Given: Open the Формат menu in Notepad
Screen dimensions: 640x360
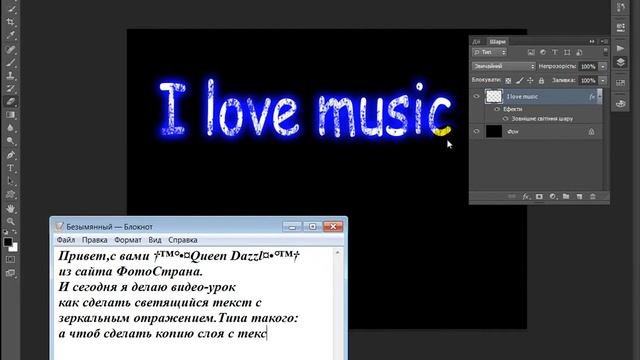Looking at the screenshot, I should tap(128, 240).
